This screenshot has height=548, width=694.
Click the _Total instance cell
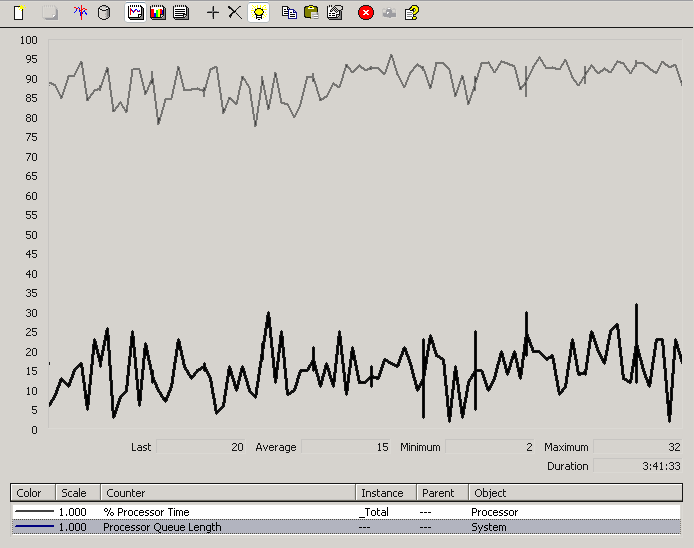pos(374,512)
